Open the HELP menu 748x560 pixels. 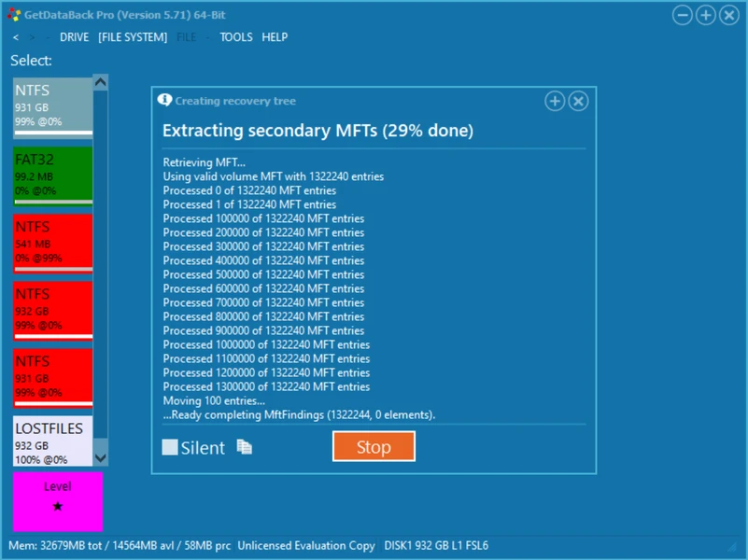(x=275, y=37)
